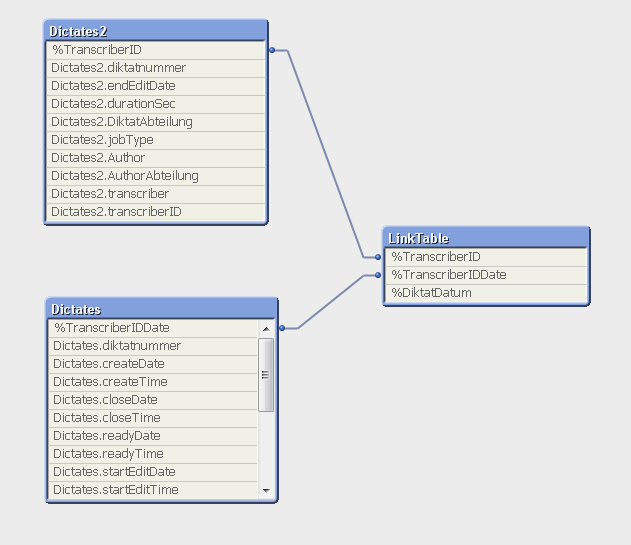This screenshot has width=631, height=545.
Task: Select Dictates.closeDate field
Action: pyautogui.click(x=153, y=400)
